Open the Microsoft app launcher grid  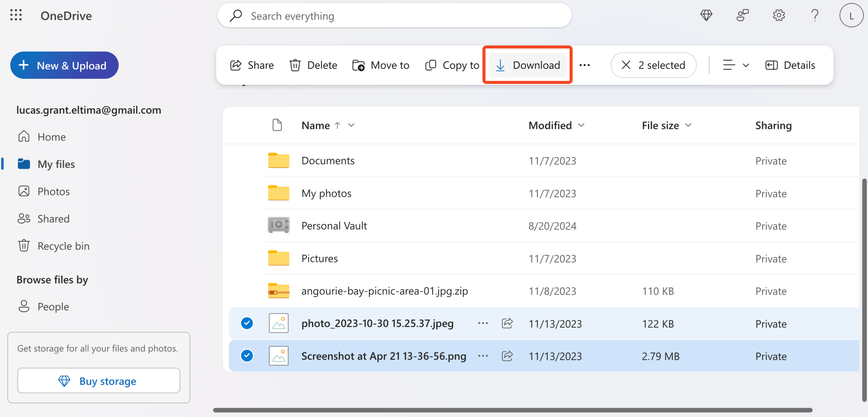[16, 15]
